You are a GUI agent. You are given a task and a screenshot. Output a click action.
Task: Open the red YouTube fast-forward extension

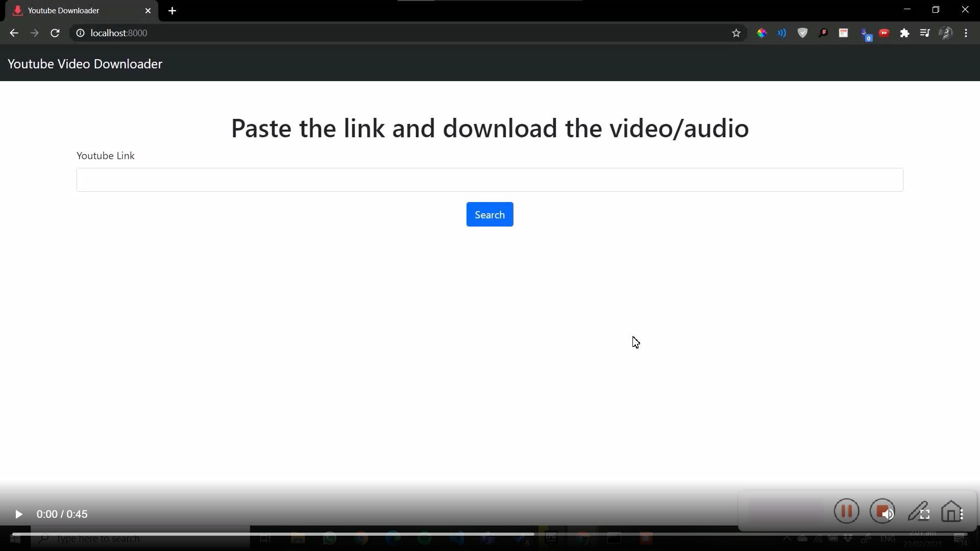(884, 33)
